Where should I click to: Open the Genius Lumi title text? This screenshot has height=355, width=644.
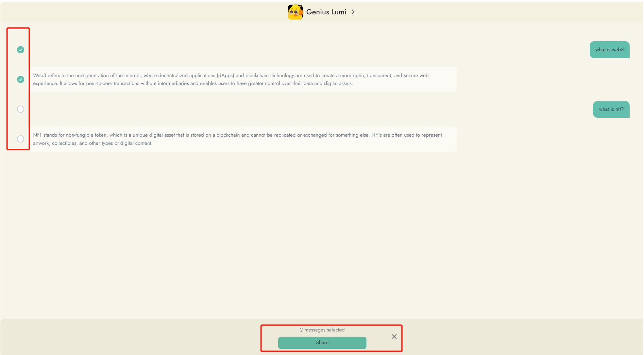point(326,12)
